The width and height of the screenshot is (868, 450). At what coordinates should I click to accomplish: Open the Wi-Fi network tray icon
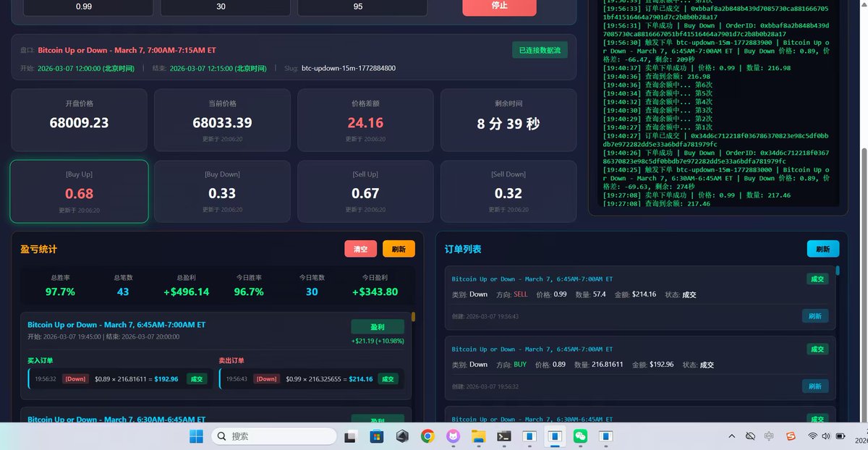[813, 436]
